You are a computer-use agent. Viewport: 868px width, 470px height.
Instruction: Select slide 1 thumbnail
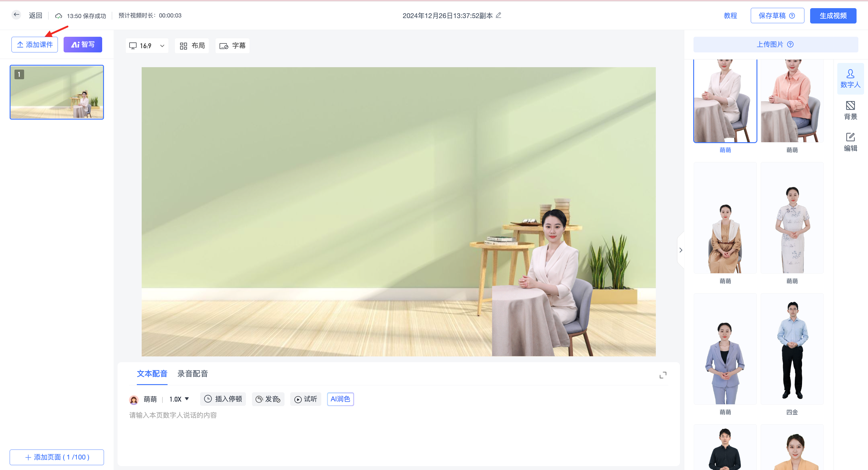[x=57, y=92]
